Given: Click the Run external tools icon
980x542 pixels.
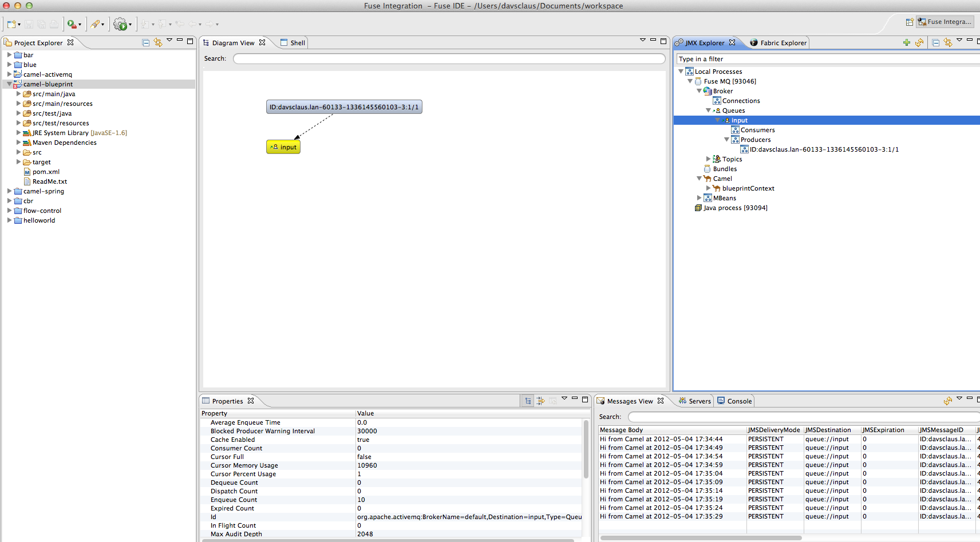Looking at the screenshot, I should (72, 24).
